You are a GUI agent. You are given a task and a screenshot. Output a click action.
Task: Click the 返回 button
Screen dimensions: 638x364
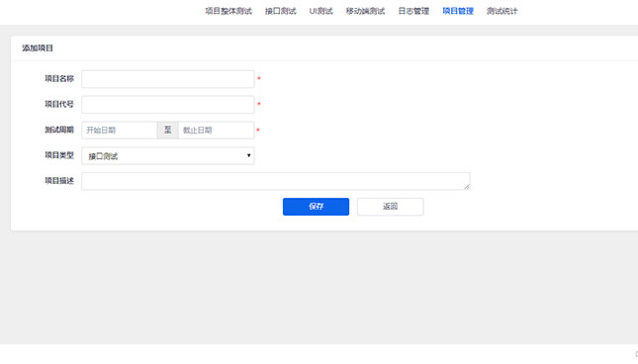point(390,207)
